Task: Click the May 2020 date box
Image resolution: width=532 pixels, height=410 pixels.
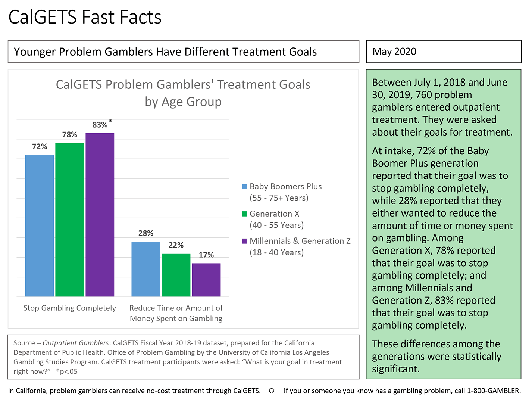Action: pyautogui.click(x=444, y=52)
